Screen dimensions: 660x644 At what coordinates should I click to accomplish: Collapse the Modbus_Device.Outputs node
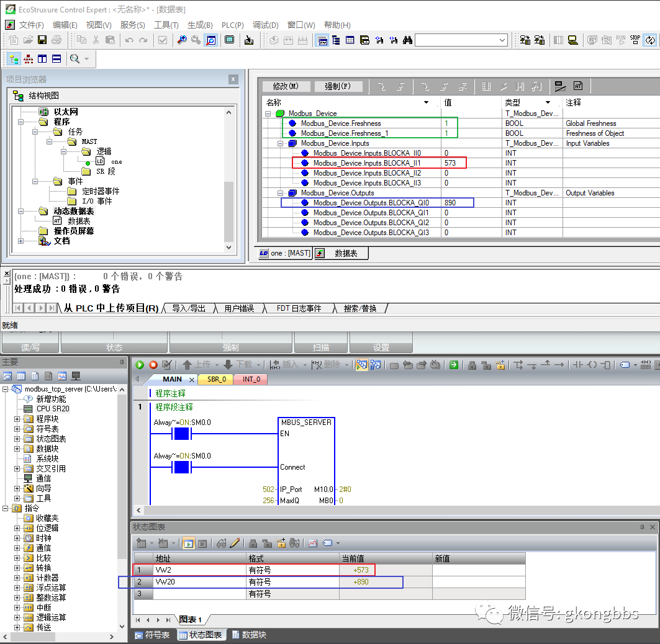tap(281, 193)
